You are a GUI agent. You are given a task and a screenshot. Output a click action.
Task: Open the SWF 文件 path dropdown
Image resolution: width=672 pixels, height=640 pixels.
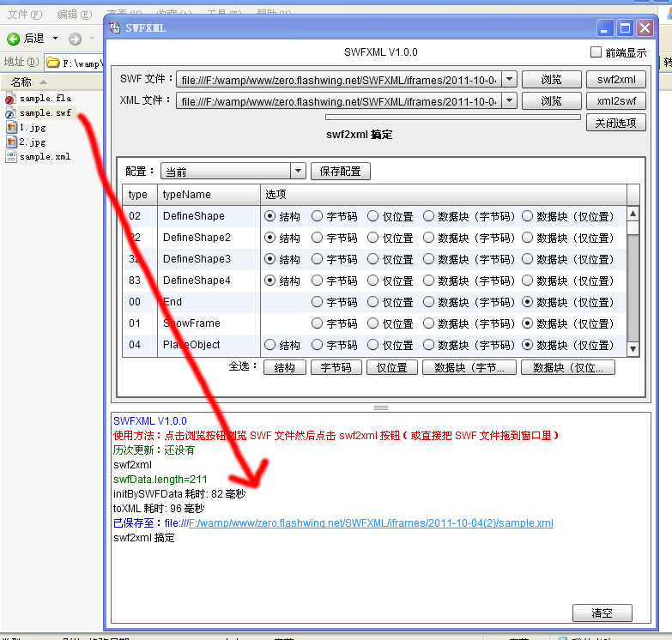[x=509, y=79]
